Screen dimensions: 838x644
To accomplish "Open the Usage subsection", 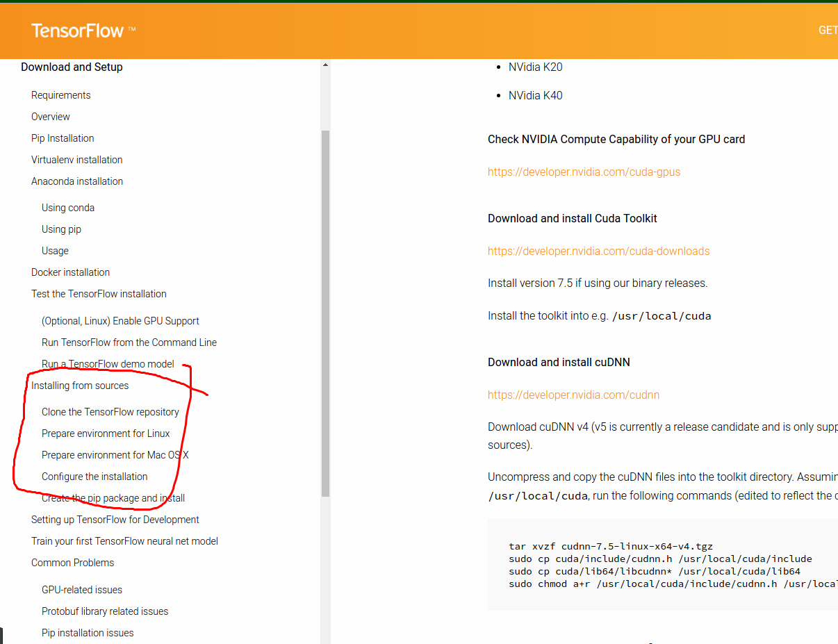I will tap(55, 251).
